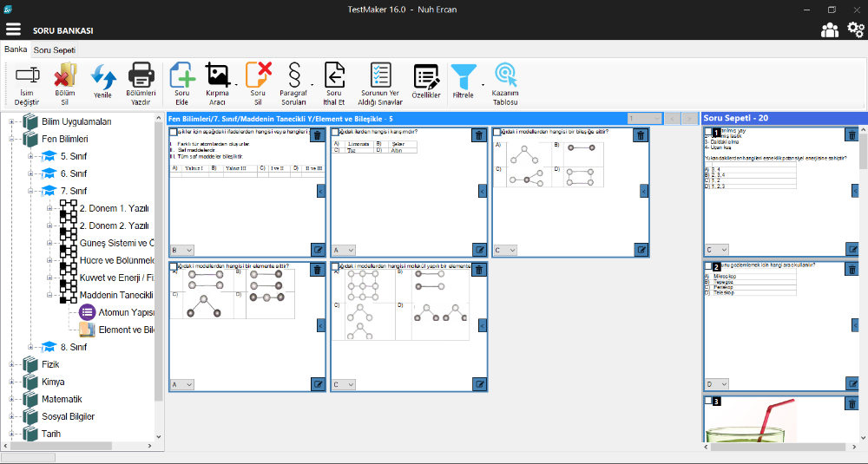Select the Banka tab
This screenshot has height=464, width=868.
pos(16,50)
